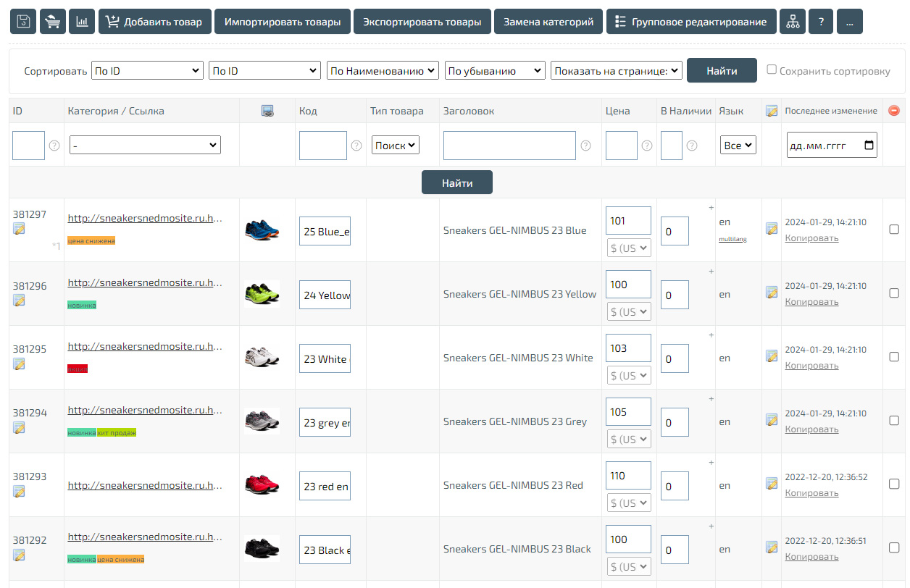The image size is (910, 588).
Task: Click the edit icon under ID 381297
Action: pyautogui.click(x=19, y=229)
